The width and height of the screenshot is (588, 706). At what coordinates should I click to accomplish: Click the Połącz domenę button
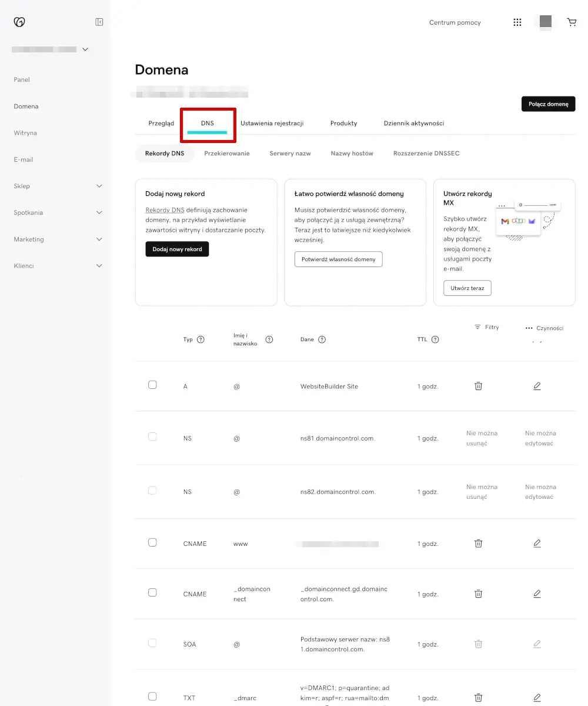tap(548, 104)
